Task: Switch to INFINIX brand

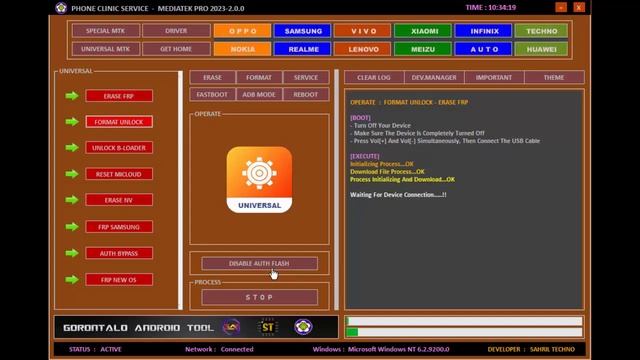Action: point(483,31)
